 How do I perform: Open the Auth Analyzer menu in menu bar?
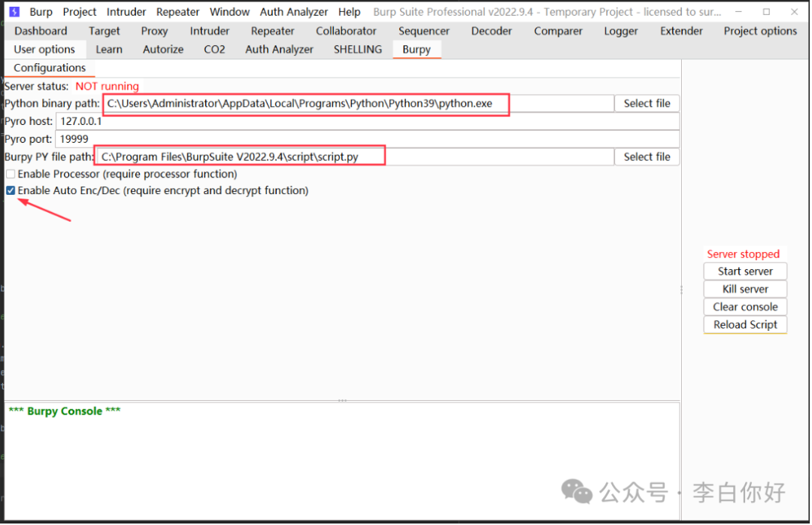pos(294,11)
